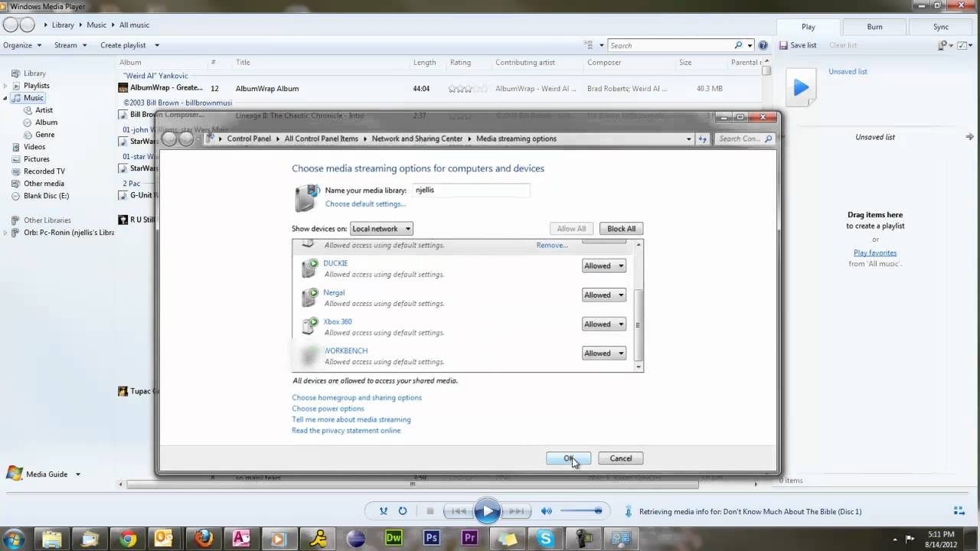
Task: Expand the Orb: Pc-Ronin library node
Action: click(6, 233)
